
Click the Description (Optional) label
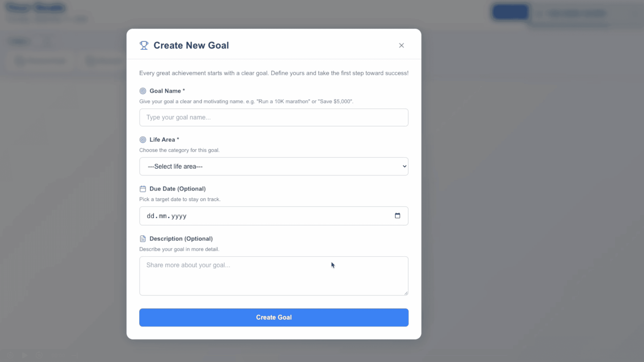click(x=181, y=239)
